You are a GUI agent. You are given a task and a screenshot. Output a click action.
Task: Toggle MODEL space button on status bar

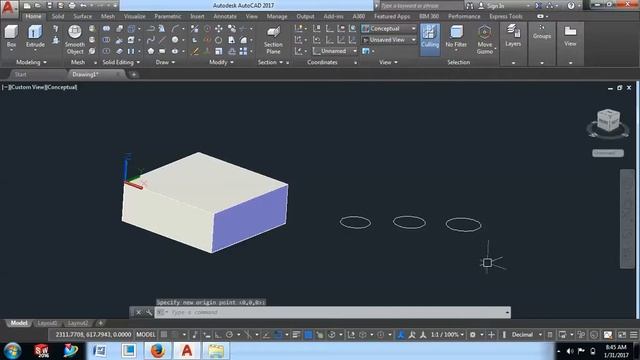146,335
